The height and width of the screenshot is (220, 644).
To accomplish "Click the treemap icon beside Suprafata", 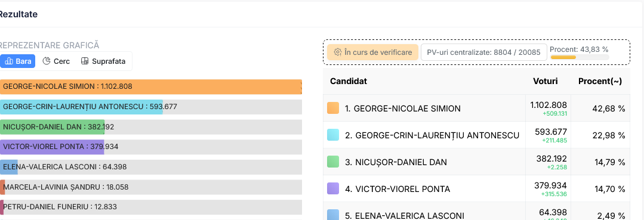I will click(x=85, y=61).
